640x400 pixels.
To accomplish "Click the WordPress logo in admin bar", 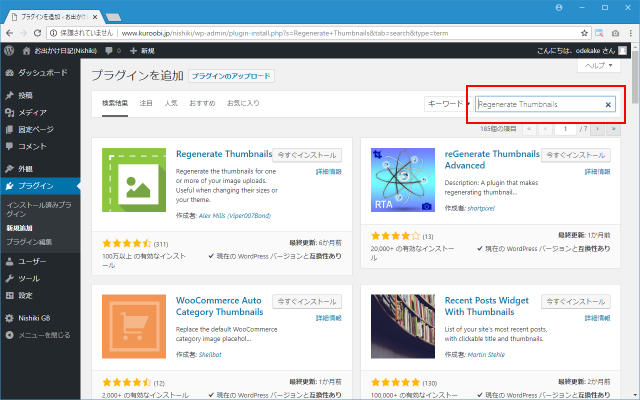I will [x=8, y=50].
